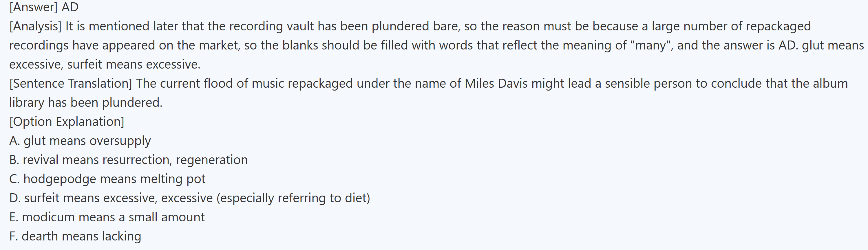The height and width of the screenshot is (250, 868).
Task: Click the name "Miles Davis" in the translation
Action: click(496, 83)
